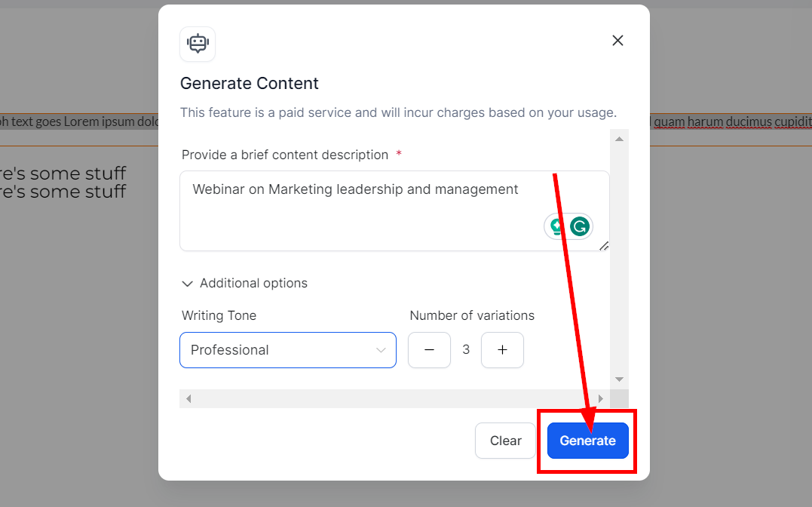
Task: Click the Additional options label text
Action: pos(253,284)
